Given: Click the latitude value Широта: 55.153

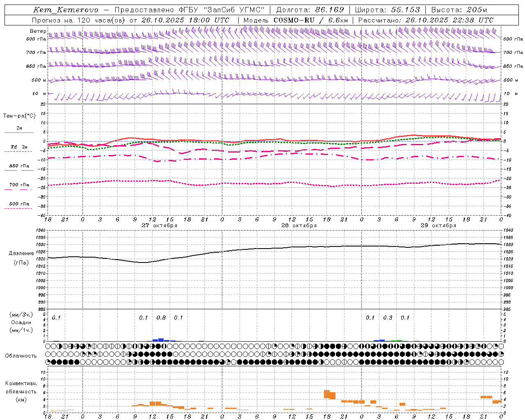Looking at the screenshot, I should [388, 10].
